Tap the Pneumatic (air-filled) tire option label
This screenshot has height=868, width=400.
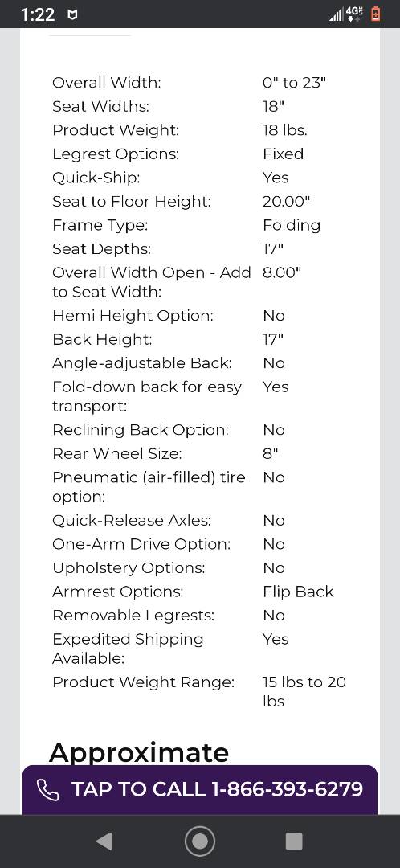click(x=149, y=487)
